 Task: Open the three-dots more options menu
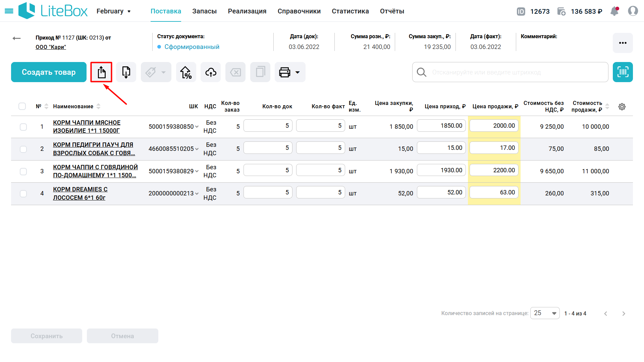[623, 43]
